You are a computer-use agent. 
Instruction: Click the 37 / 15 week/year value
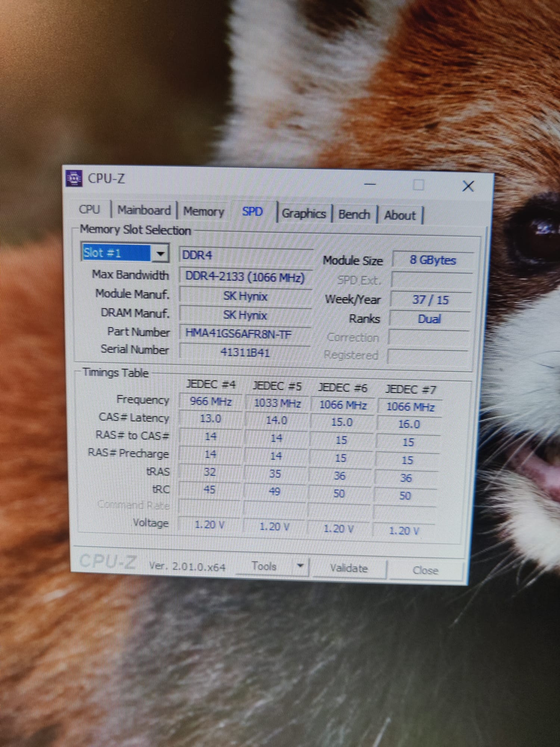coord(430,300)
